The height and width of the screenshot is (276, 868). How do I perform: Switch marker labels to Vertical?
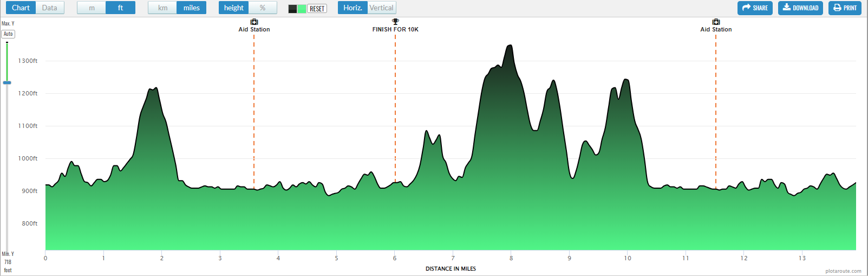pyautogui.click(x=381, y=8)
